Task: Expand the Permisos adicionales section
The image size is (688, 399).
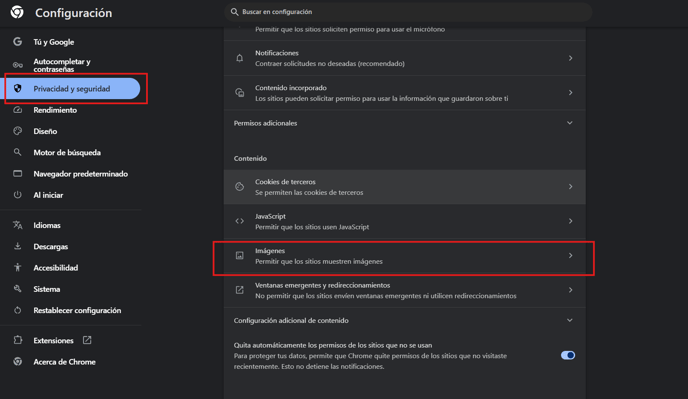Action: tap(570, 123)
